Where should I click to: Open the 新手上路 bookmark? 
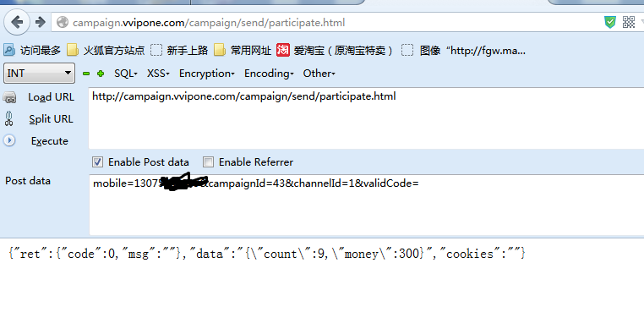[x=179, y=51]
